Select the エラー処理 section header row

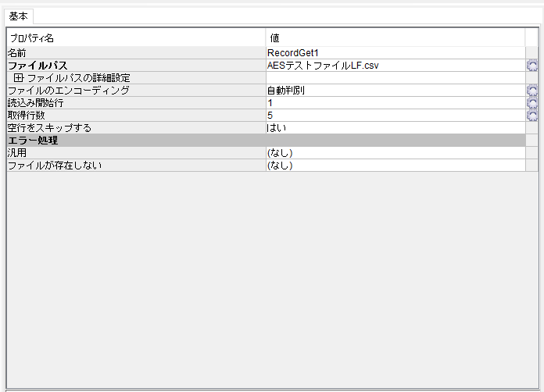[33, 141]
